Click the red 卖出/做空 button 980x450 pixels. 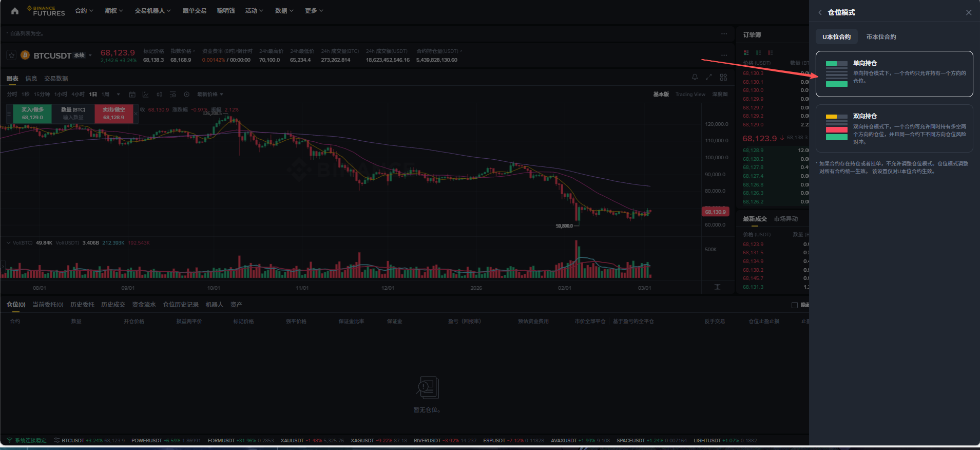[x=113, y=114]
